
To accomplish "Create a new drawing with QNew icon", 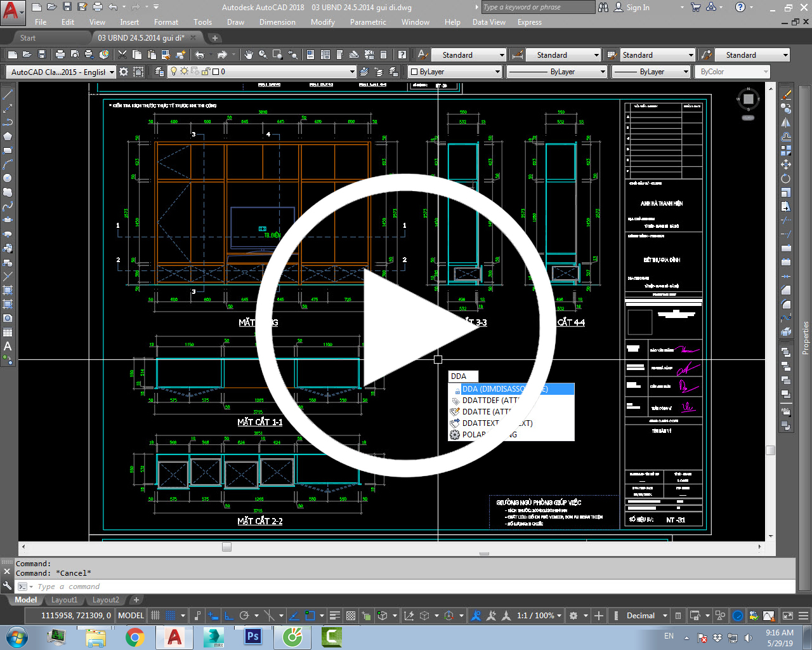I will point(13,55).
